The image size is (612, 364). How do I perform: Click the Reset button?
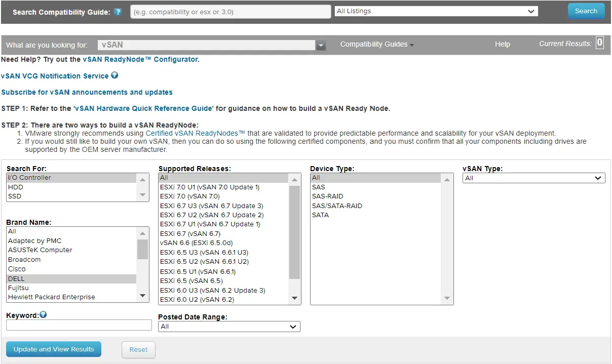(138, 350)
